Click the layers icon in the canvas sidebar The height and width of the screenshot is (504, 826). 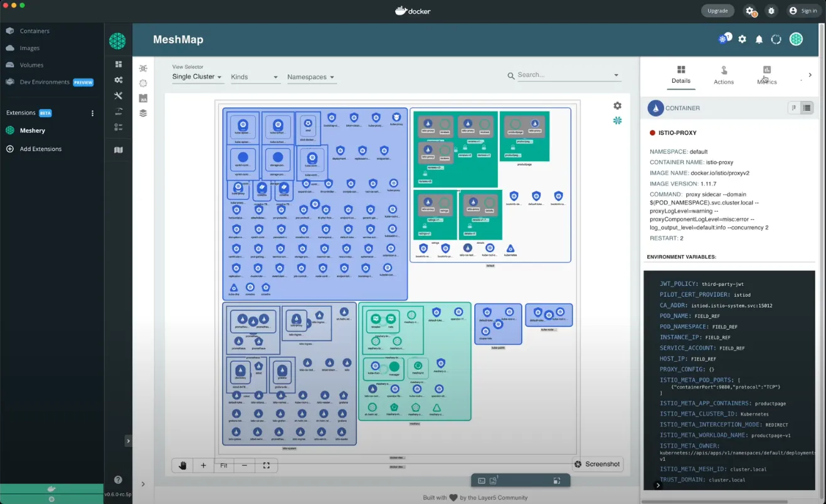coord(143,113)
